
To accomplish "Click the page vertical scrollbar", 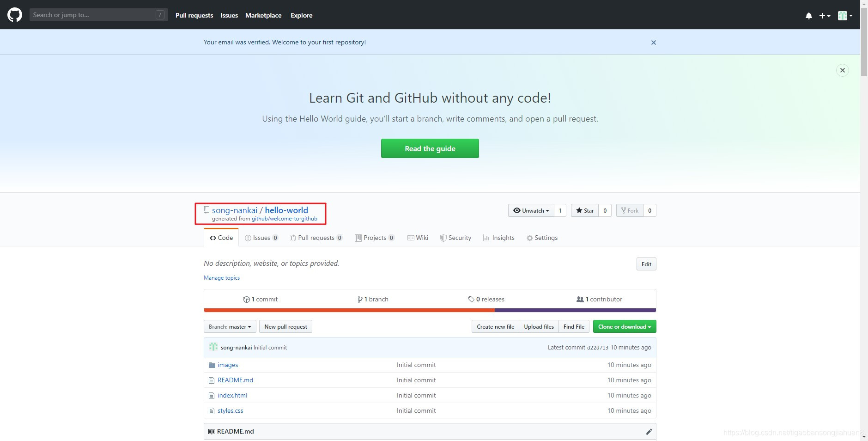I will tap(864, 42).
